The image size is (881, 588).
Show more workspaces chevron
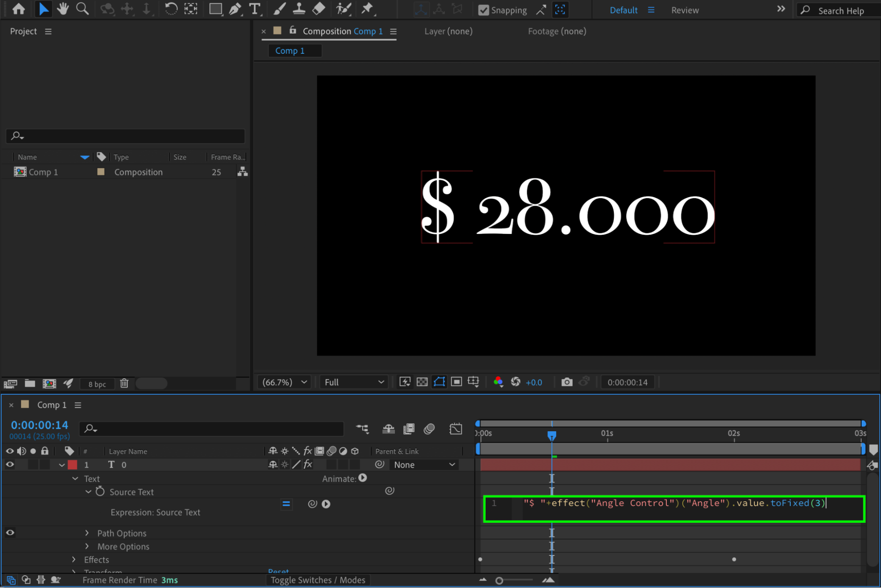(x=781, y=9)
